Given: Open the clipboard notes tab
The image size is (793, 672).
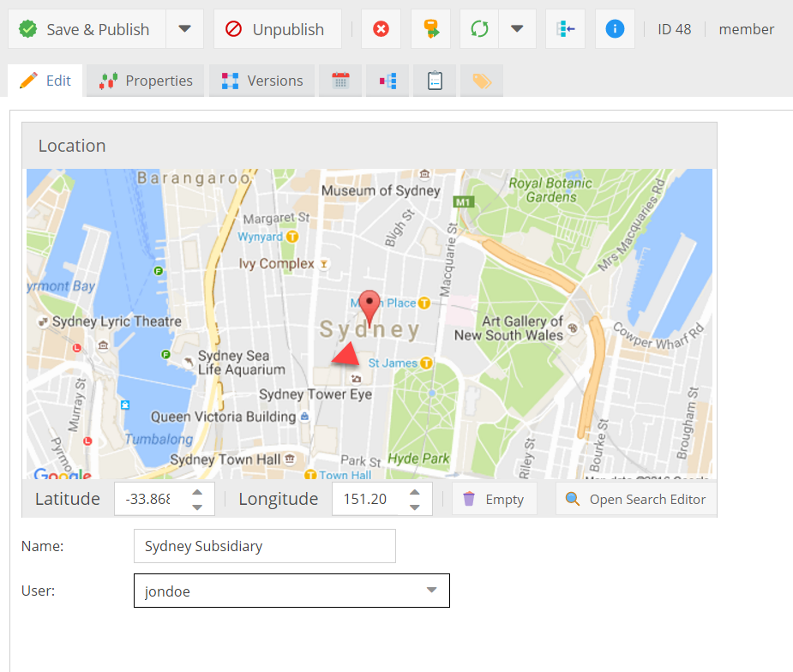Looking at the screenshot, I should point(435,81).
